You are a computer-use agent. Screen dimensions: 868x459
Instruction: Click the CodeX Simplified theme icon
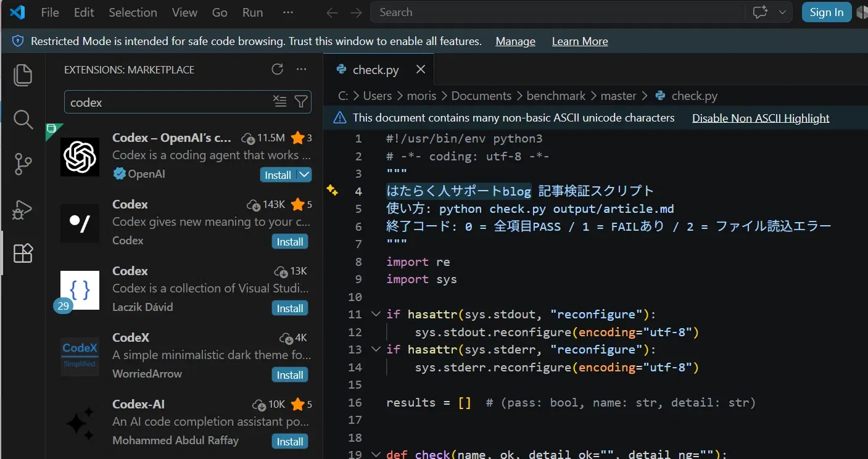pos(80,357)
